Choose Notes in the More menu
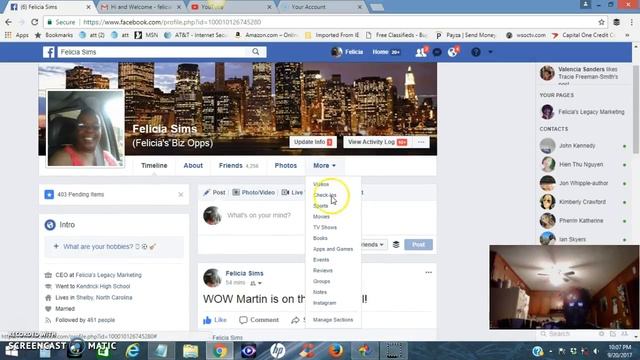Screen dimensions: 640x360 [x=320, y=292]
